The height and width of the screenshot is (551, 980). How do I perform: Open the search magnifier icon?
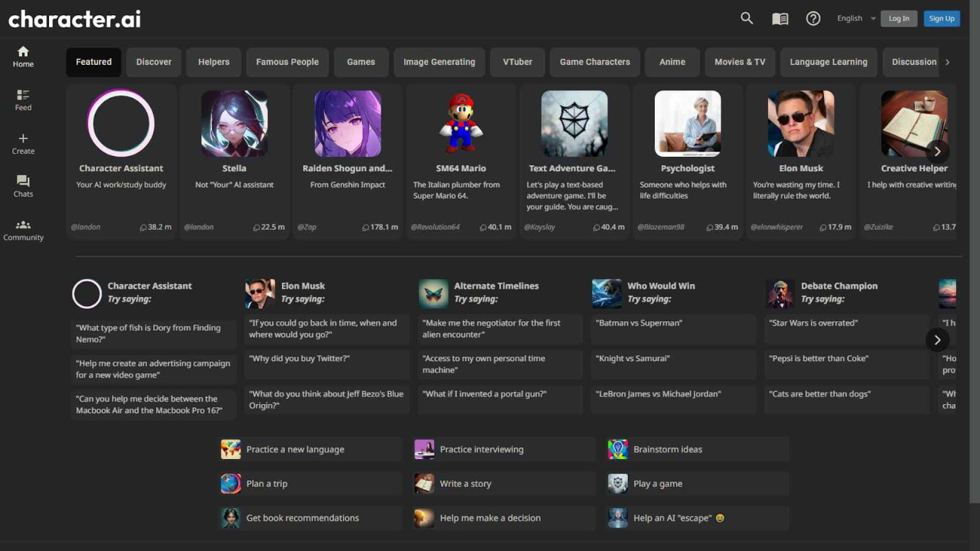pos(747,18)
